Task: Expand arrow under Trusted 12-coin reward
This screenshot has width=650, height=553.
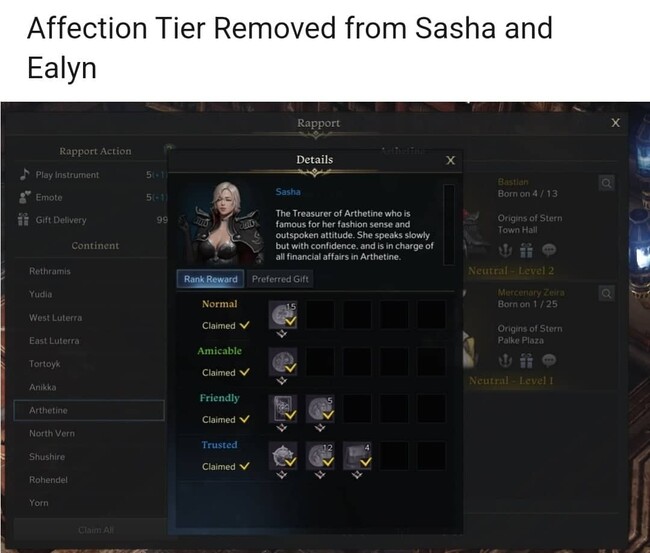Action: coord(319,475)
